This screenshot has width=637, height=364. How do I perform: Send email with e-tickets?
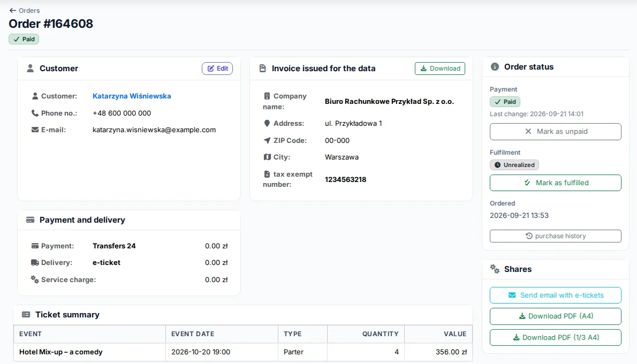(555, 295)
